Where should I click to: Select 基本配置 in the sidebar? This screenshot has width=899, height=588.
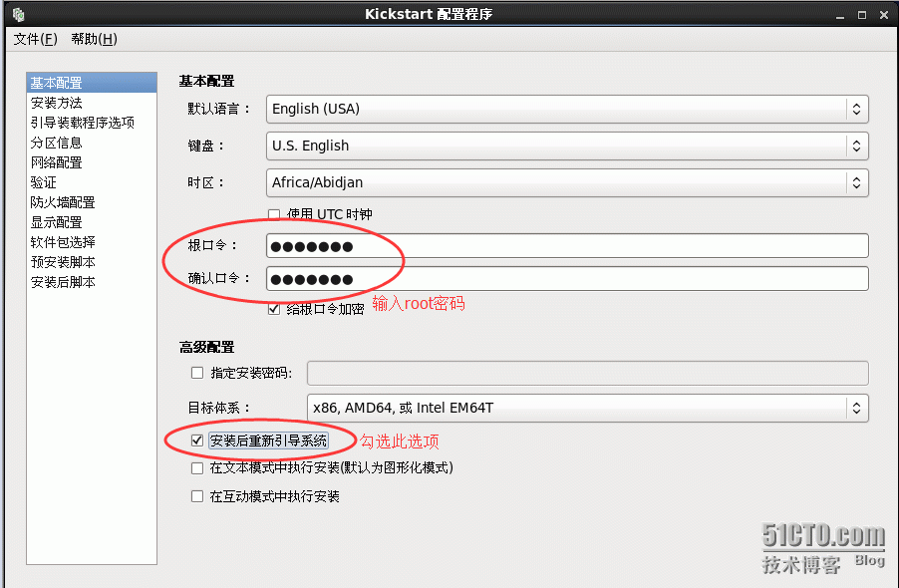click(92, 83)
